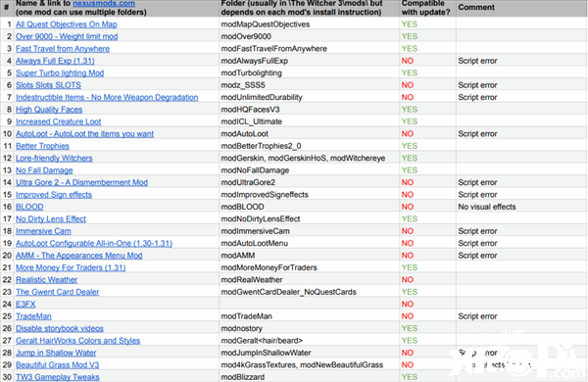Open Slots Slots SLOTS link
Image resolution: width=588 pixels, height=382 pixels.
click(48, 85)
